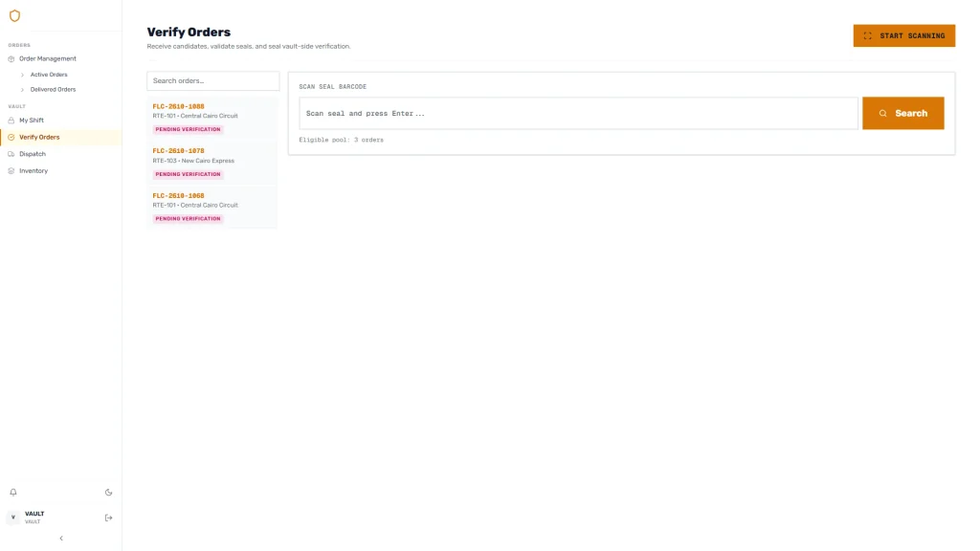
Task: Open Order Management menu
Action: pyautogui.click(x=48, y=58)
